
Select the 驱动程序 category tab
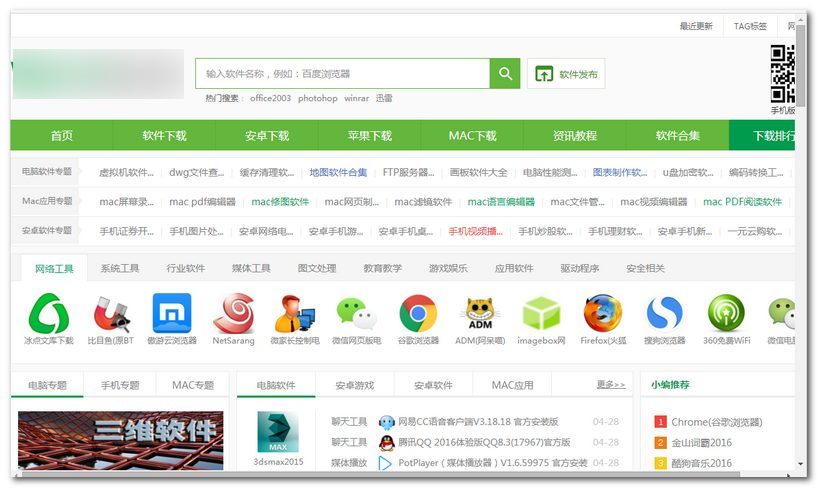[x=580, y=269]
